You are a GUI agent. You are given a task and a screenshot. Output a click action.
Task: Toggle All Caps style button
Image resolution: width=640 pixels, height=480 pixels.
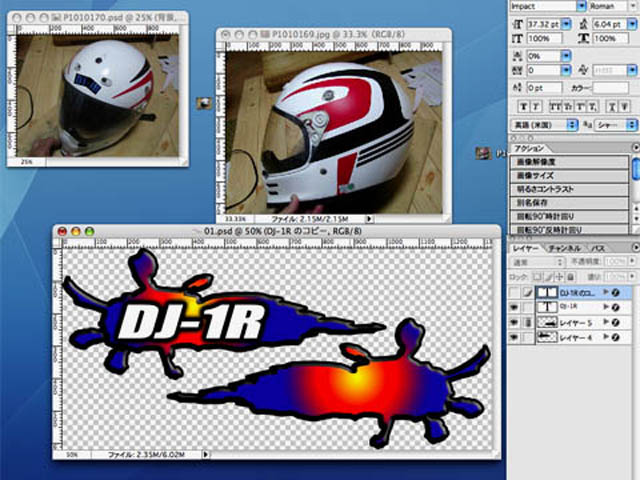tap(554, 107)
